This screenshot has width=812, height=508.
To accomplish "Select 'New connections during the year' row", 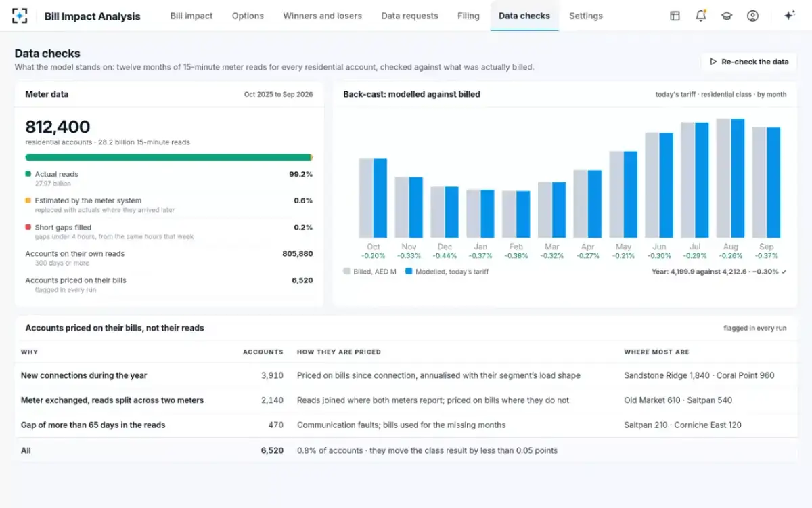I will (406, 375).
